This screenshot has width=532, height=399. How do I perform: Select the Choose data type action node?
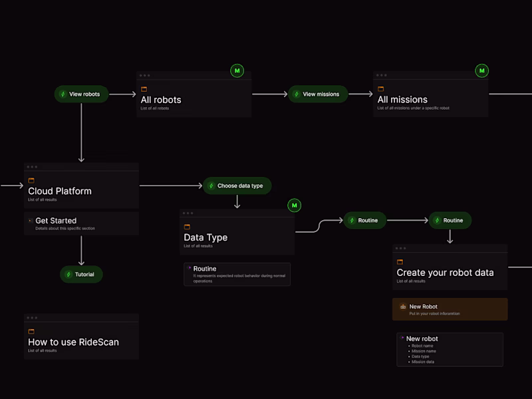tap(237, 186)
